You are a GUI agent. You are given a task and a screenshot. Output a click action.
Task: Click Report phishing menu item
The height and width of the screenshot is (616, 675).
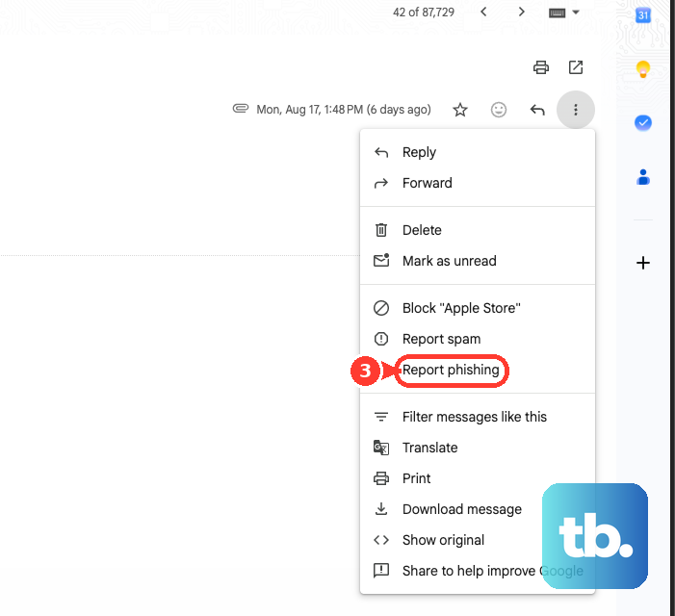[x=478, y=370]
